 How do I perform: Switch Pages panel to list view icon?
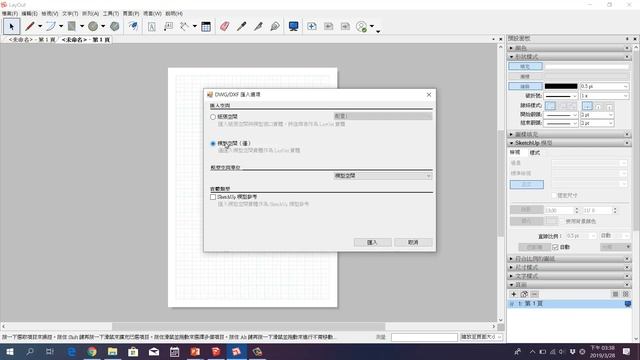point(615,294)
